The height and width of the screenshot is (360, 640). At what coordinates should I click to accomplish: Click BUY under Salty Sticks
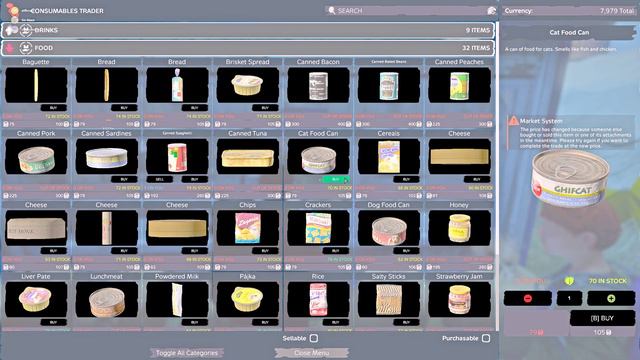point(407,322)
